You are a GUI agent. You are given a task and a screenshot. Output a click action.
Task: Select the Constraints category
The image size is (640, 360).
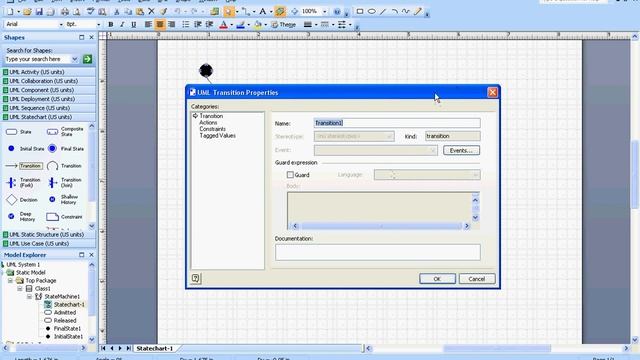pyautogui.click(x=212, y=129)
